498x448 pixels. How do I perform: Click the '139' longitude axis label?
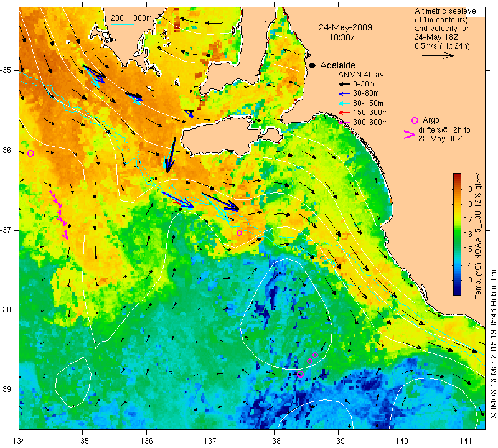click(338, 441)
